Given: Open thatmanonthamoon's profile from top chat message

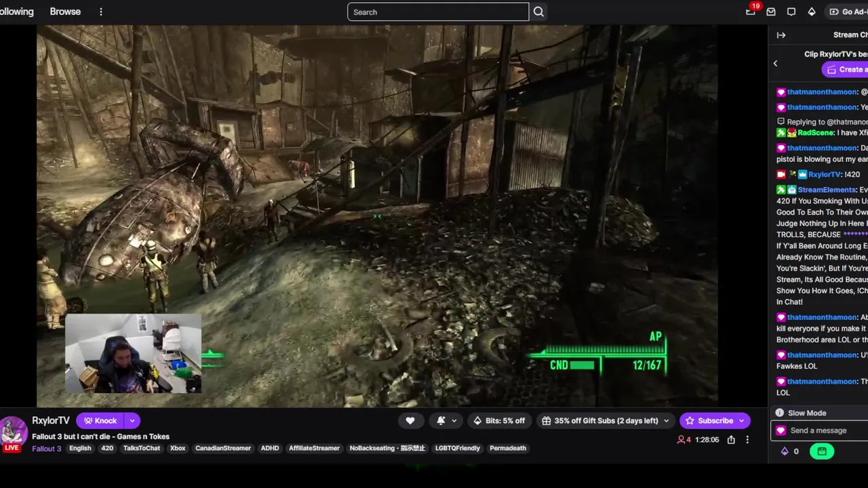Looking at the screenshot, I should coord(822,92).
